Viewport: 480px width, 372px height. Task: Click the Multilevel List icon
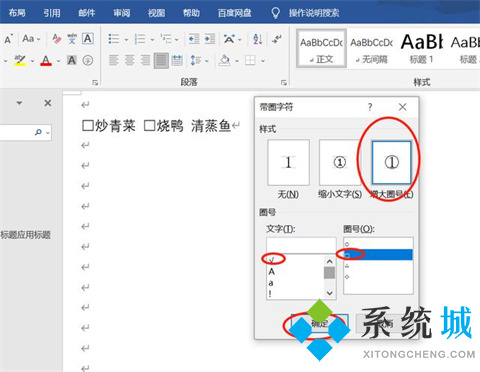click(166, 39)
